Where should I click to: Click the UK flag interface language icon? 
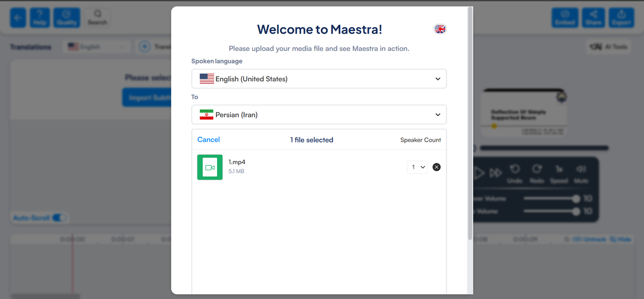(440, 29)
